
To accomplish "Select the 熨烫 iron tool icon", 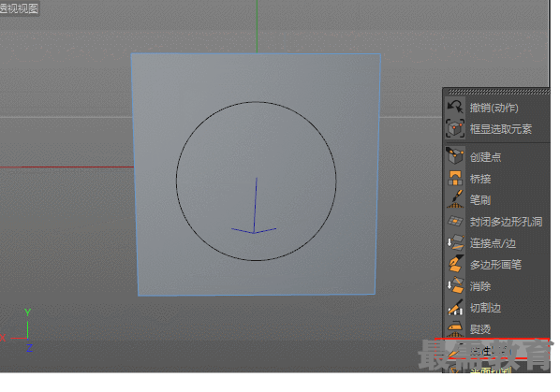I will pyautogui.click(x=455, y=328).
